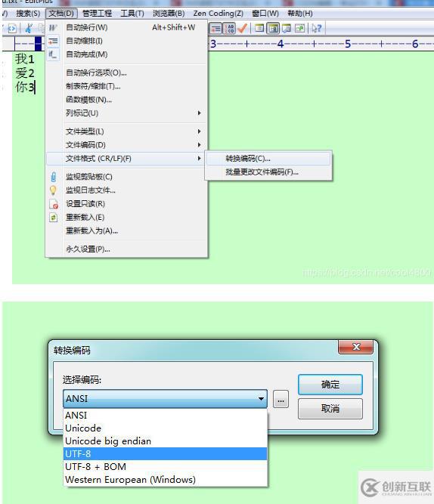The height and width of the screenshot is (504, 434).
Task: Click the light bulb monitor log icon
Action: click(54, 190)
